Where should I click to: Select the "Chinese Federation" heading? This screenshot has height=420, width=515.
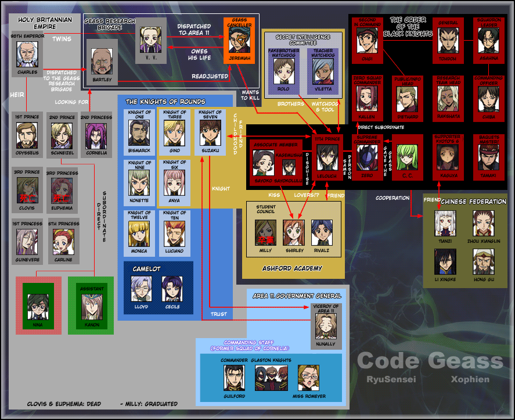pyautogui.click(x=473, y=202)
